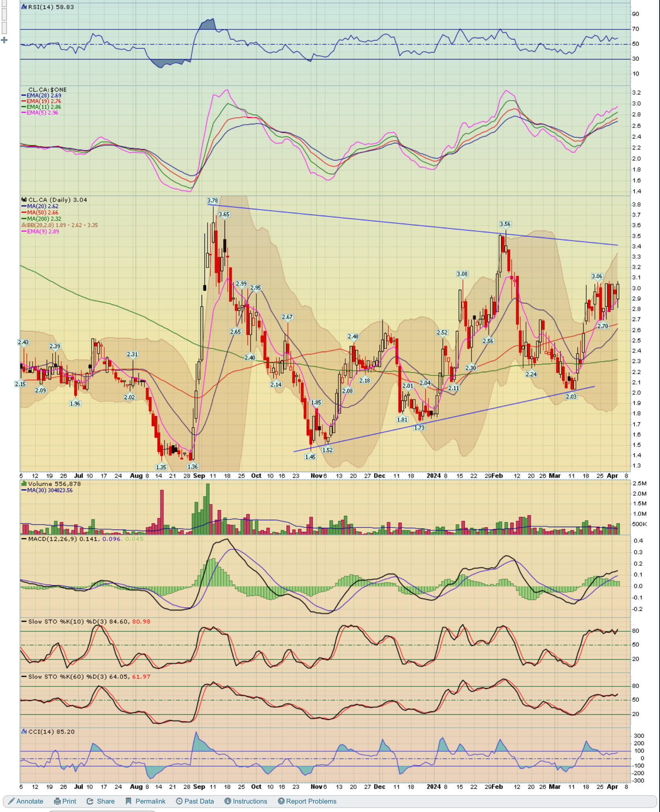Click the plus icon left of chart
This screenshot has width=660, height=812.
(4, 40)
